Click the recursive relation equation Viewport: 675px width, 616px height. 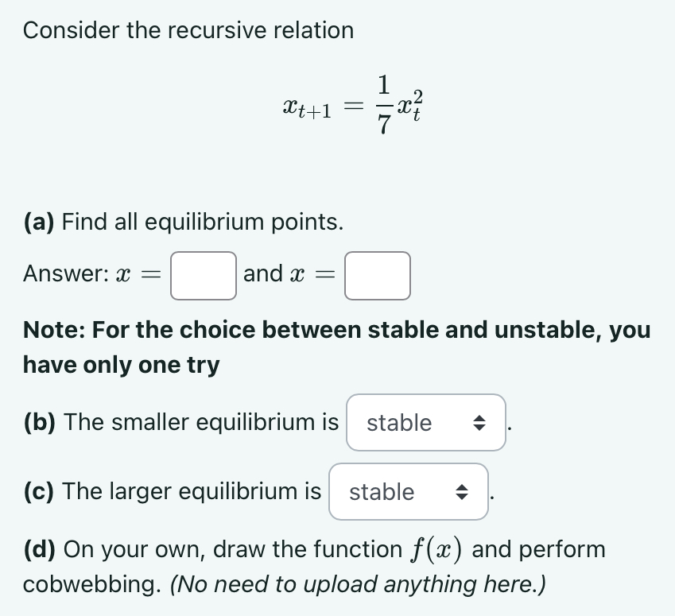pyautogui.click(x=353, y=105)
